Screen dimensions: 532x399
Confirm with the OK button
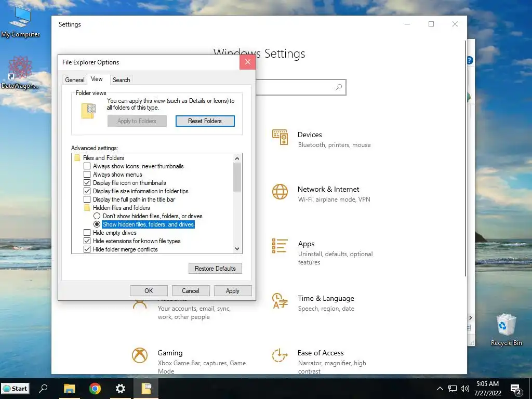pyautogui.click(x=149, y=291)
